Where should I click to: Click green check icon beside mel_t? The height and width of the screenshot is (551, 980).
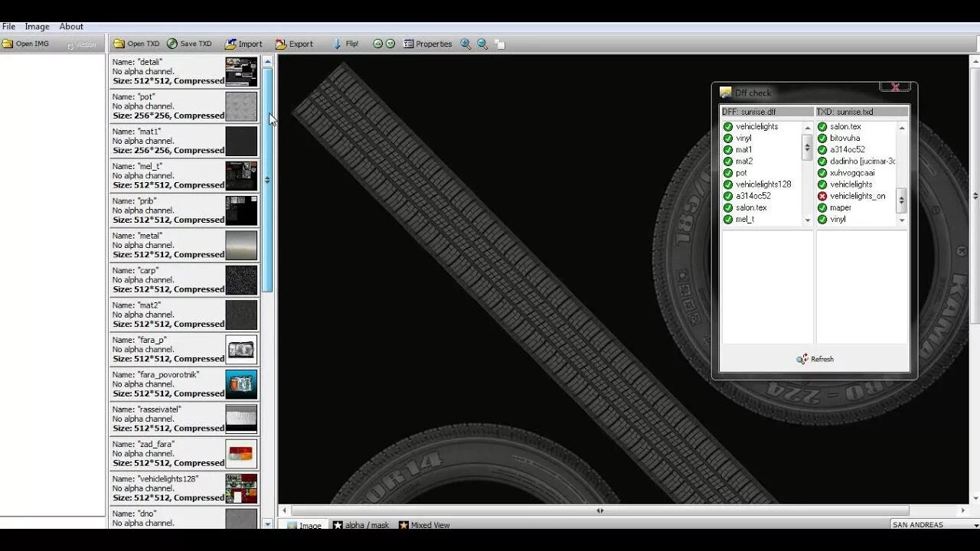pyautogui.click(x=728, y=219)
